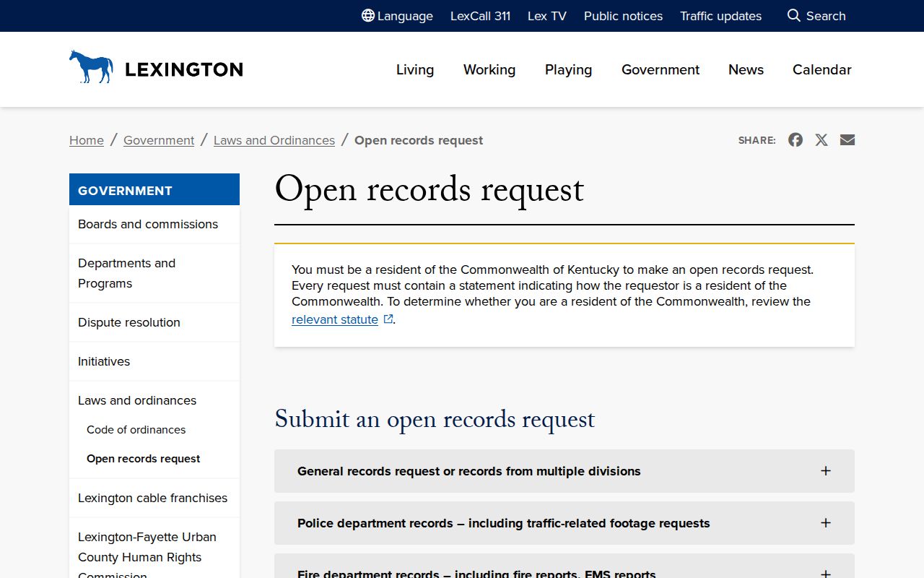This screenshot has width=924, height=578.
Task: Open Code of ordinances sidebar subitem
Action: point(136,430)
